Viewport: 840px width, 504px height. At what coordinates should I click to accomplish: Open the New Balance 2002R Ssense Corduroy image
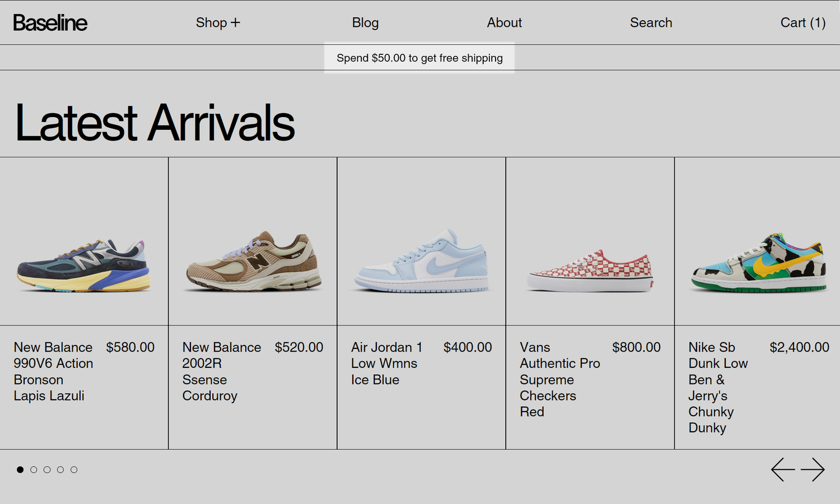253,241
